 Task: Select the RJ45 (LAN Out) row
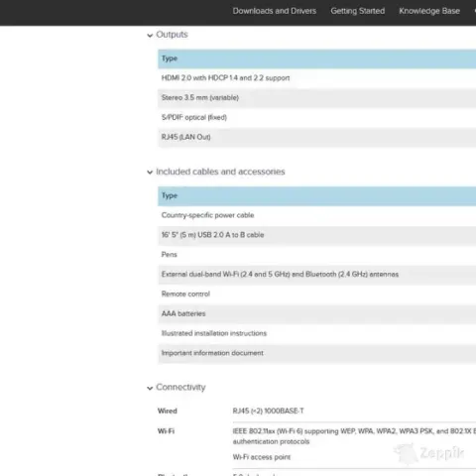[x=316, y=137]
